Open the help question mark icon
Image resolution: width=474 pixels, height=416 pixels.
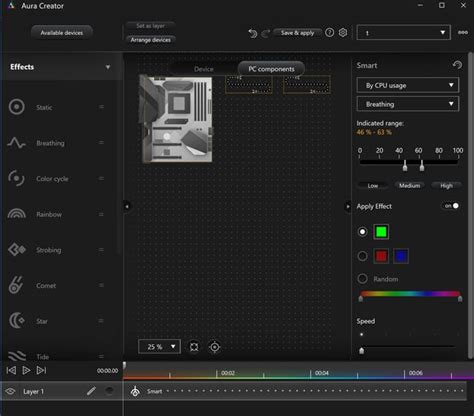tap(329, 33)
